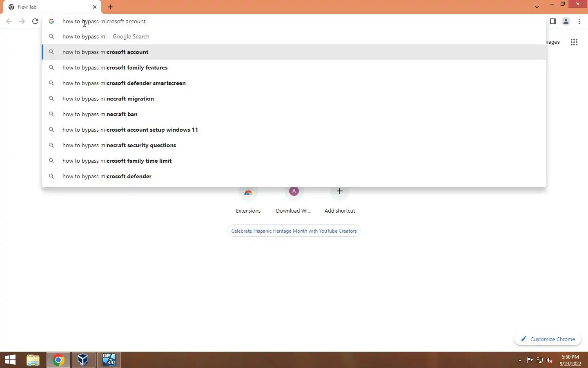Open the network tray icon
588x368 pixels.
pyautogui.click(x=540, y=360)
